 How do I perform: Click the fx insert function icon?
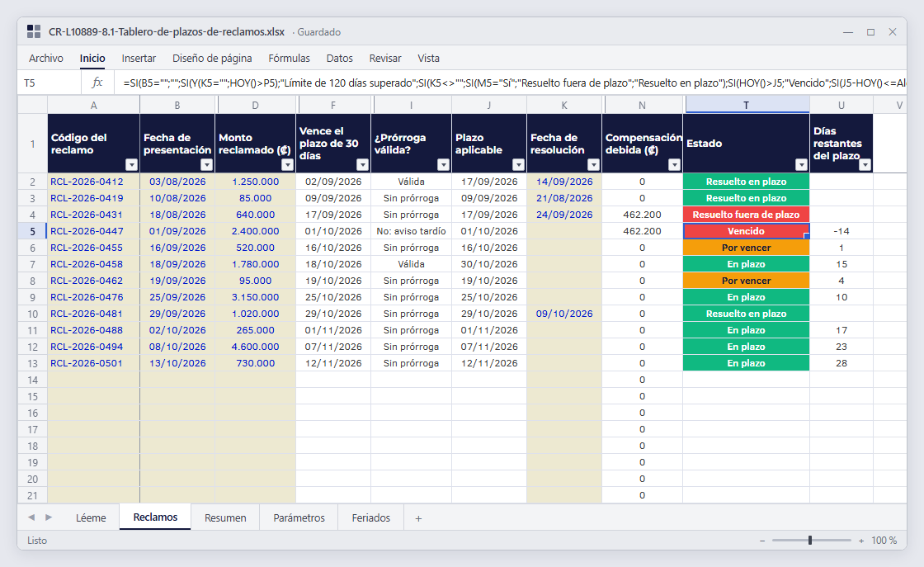[x=97, y=83]
